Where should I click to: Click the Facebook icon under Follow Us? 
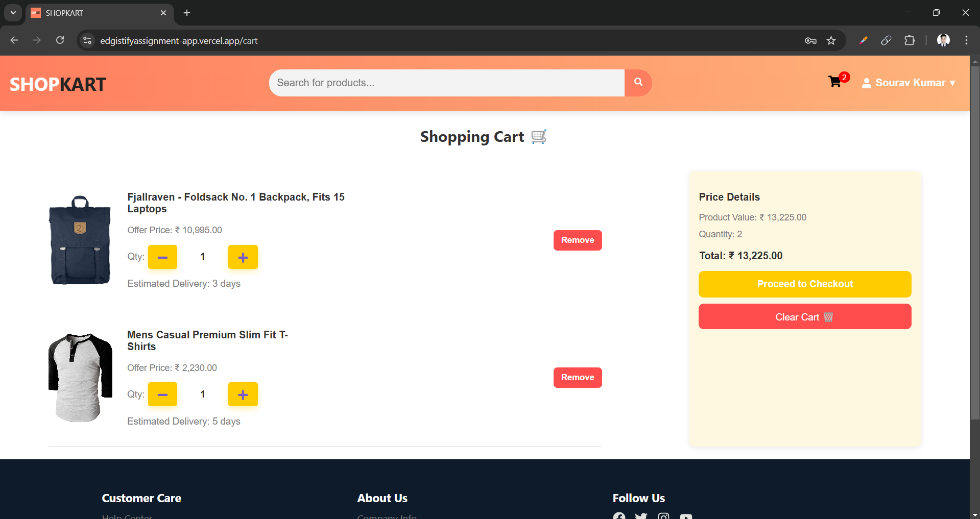point(619,516)
